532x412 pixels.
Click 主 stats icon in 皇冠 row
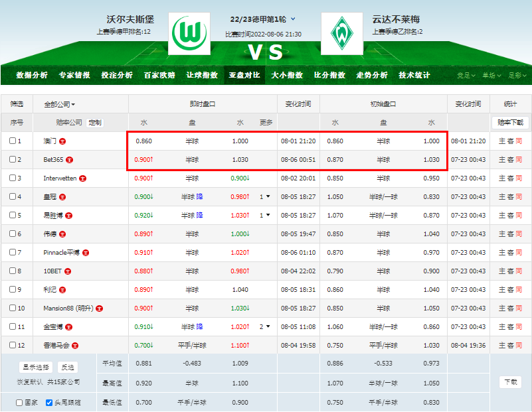[502, 197]
